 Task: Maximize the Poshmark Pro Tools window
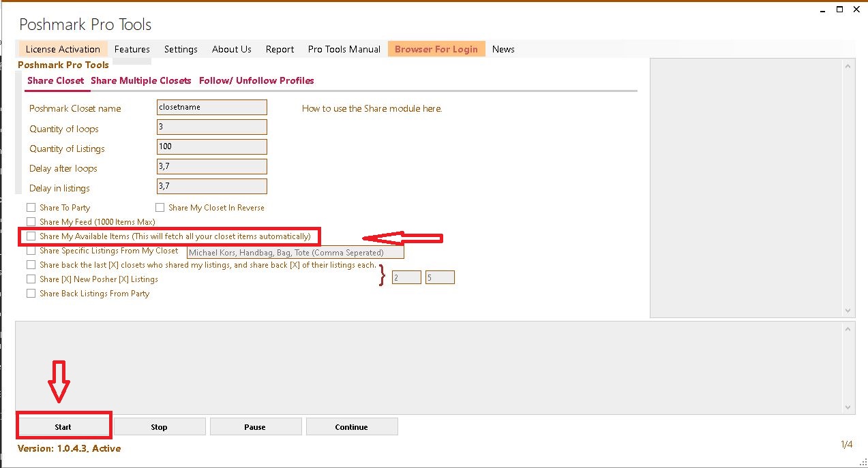coord(839,10)
